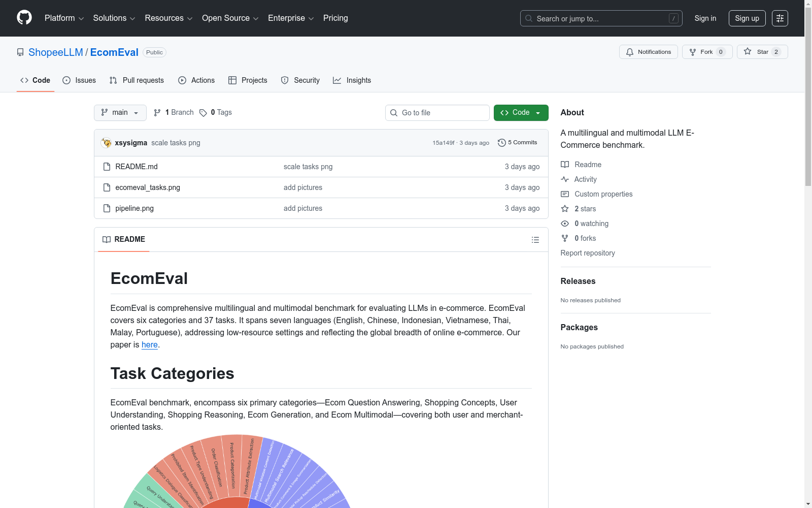The image size is (812, 508).
Task: Switch to the Security tab
Action: tap(300, 80)
